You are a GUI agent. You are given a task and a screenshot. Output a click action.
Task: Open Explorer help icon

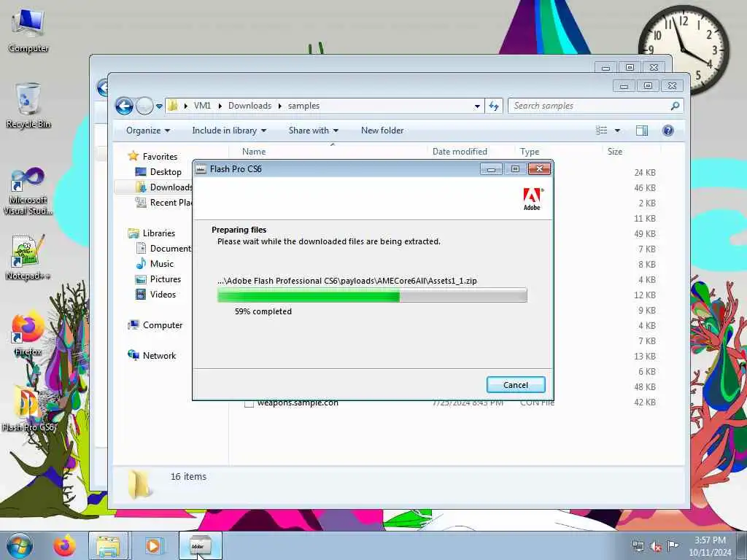[x=668, y=131]
